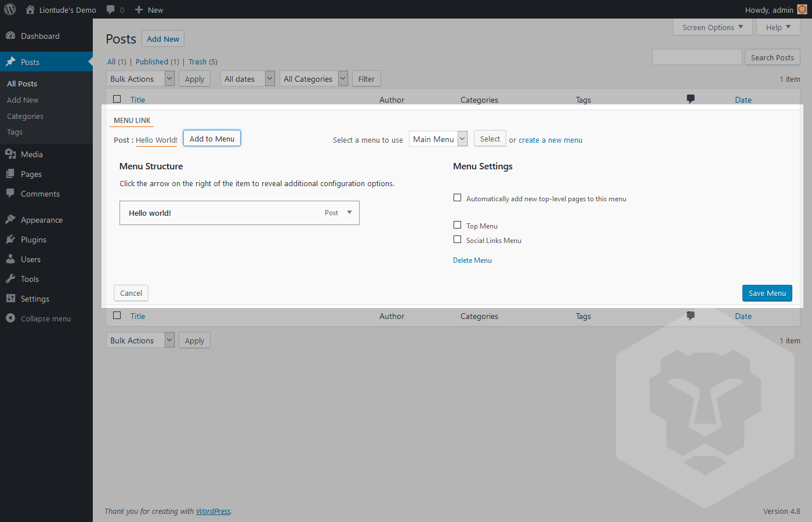Screen dimensions: 812x522
Task: Click the admin avatar icon
Action: [x=802, y=9]
